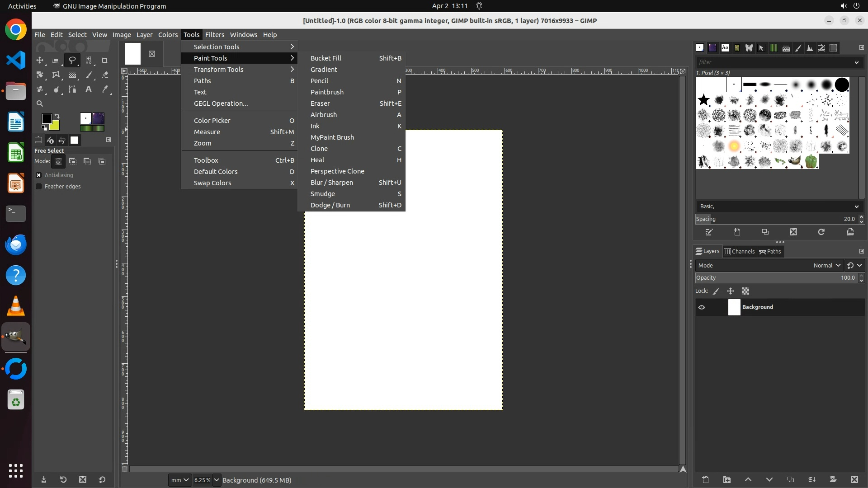
Task: Disable the Antialiasing checkbox
Action: tap(39, 175)
